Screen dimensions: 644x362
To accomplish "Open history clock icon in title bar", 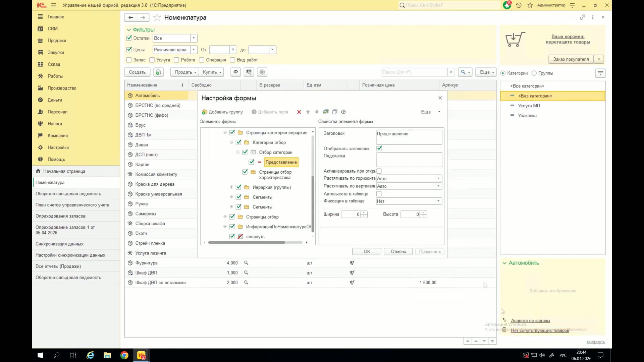I will coord(519,5).
